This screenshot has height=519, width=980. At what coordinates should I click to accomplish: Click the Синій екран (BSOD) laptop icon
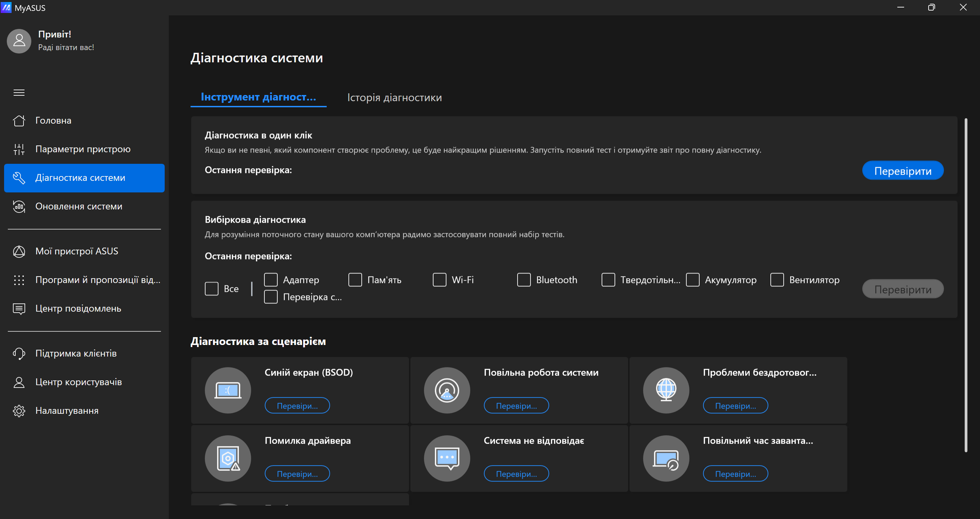click(228, 390)
